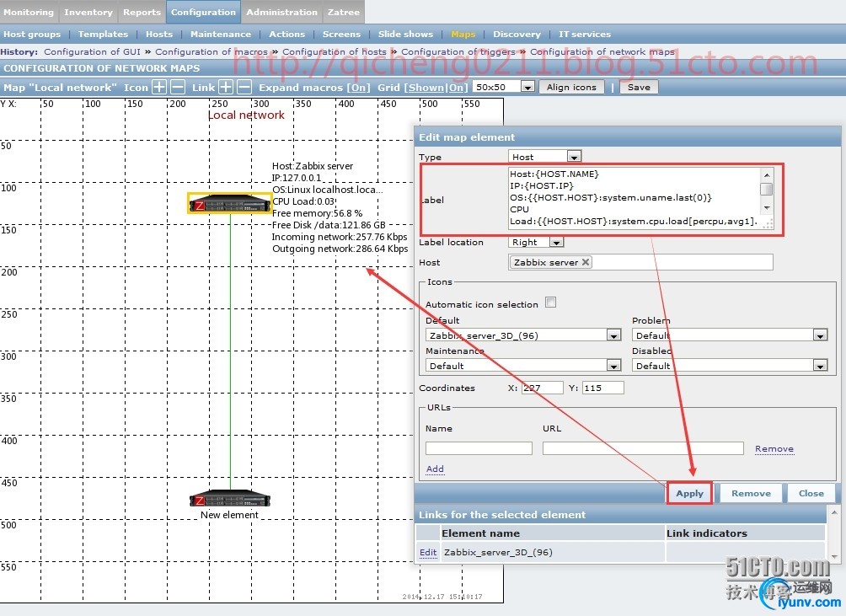Open the Disabled icon dropdown

click(x=730, y=366)
